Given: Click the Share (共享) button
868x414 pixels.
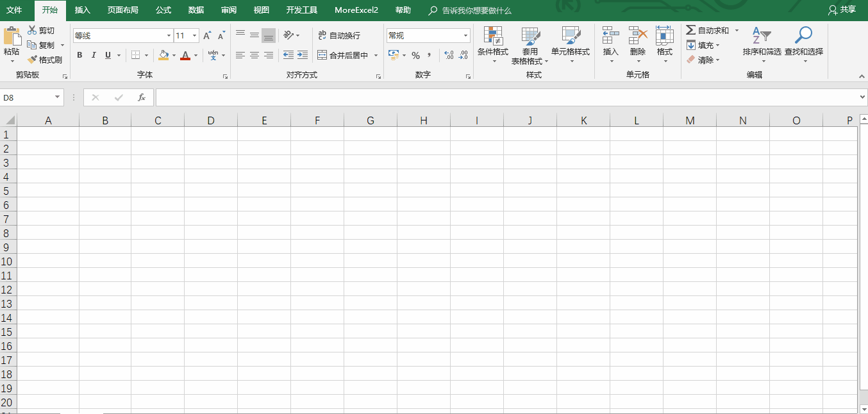Looking at the screenshot, I should click(842, 10).
